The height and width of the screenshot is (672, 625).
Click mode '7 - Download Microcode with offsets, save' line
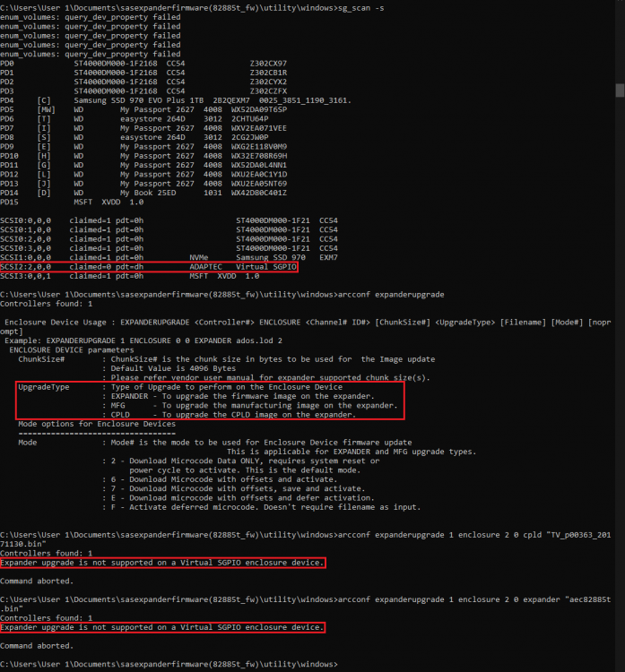(x=239, y=488)
